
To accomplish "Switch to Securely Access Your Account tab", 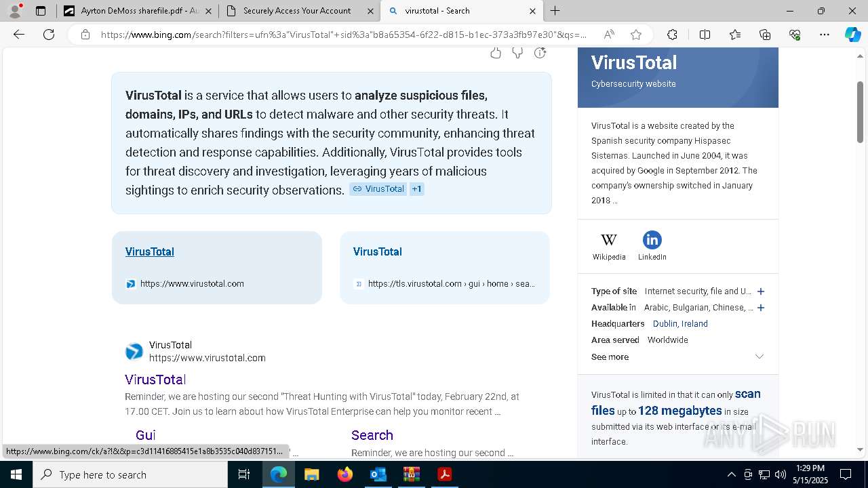I will (298, 11).
